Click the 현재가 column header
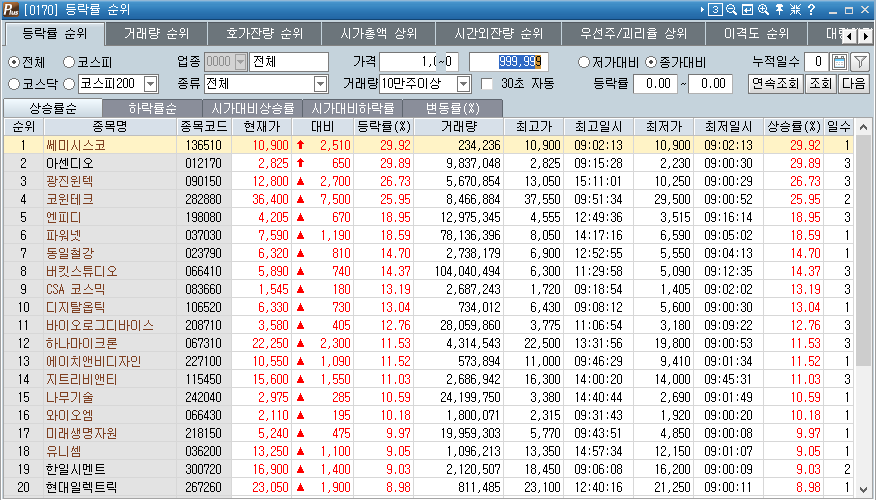The height and width of the screenshot is (500, 876). (x=261, y=127)
